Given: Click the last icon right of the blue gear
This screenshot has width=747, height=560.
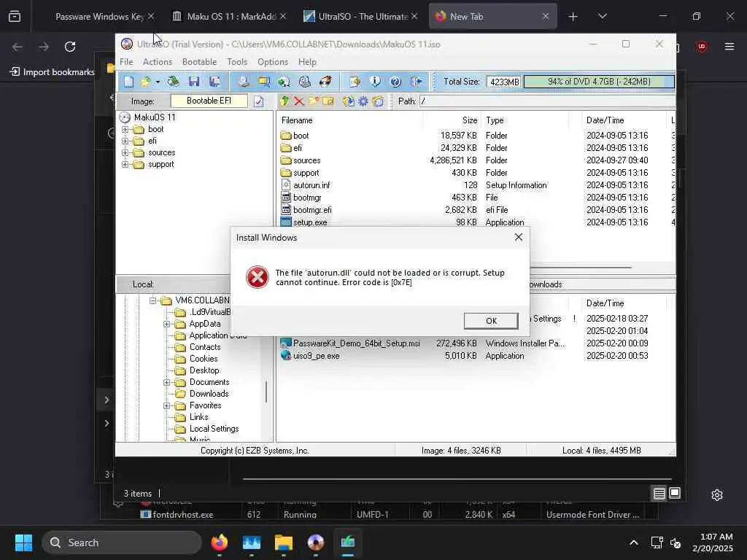Looking at the screenshot, I should click(x=378, y=101).
